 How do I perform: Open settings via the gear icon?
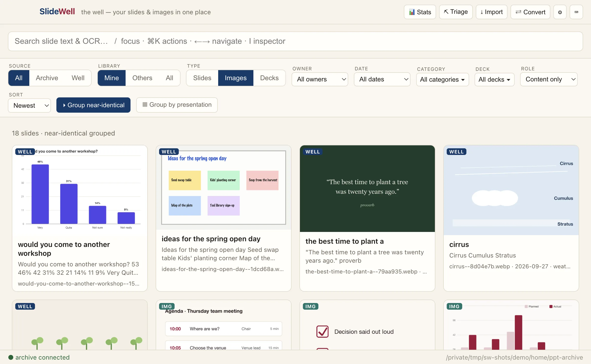[x=560, y=12]
